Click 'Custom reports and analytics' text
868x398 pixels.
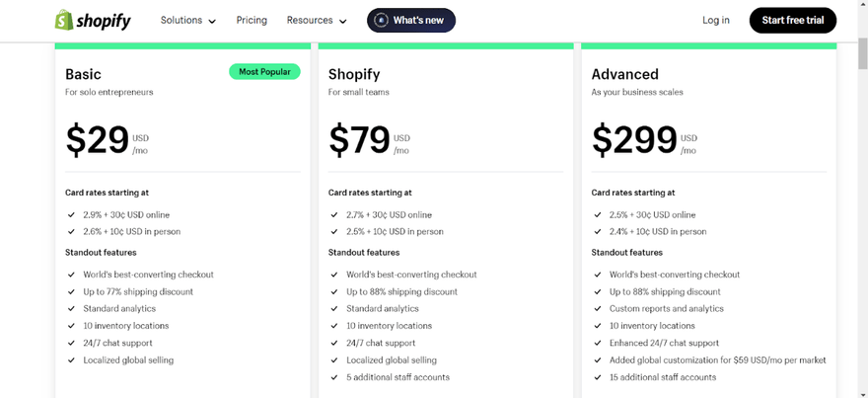pyautogui.click(x=667, y=309)
